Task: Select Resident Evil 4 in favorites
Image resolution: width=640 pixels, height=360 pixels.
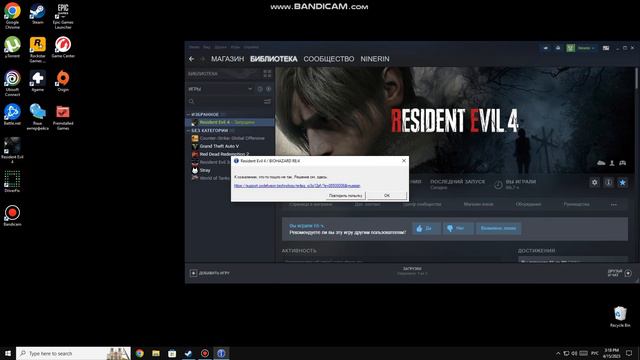Action: pos(230,122)
